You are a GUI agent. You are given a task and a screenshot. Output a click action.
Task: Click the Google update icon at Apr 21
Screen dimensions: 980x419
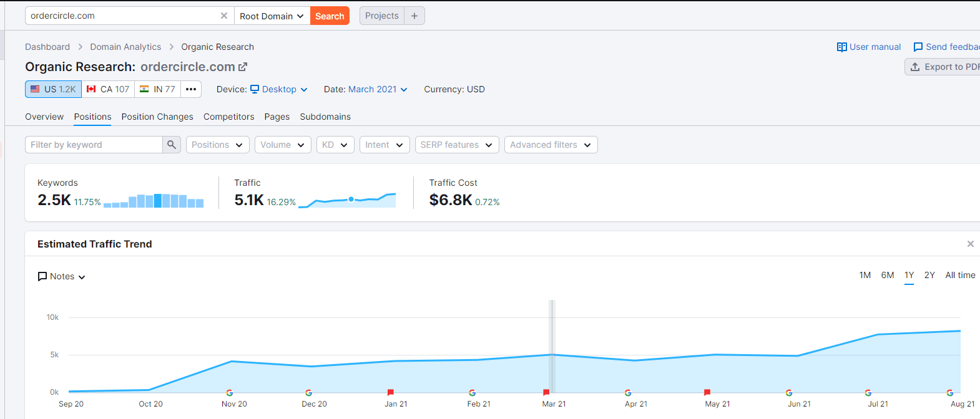pyautogui.click(x=628, y=393)
